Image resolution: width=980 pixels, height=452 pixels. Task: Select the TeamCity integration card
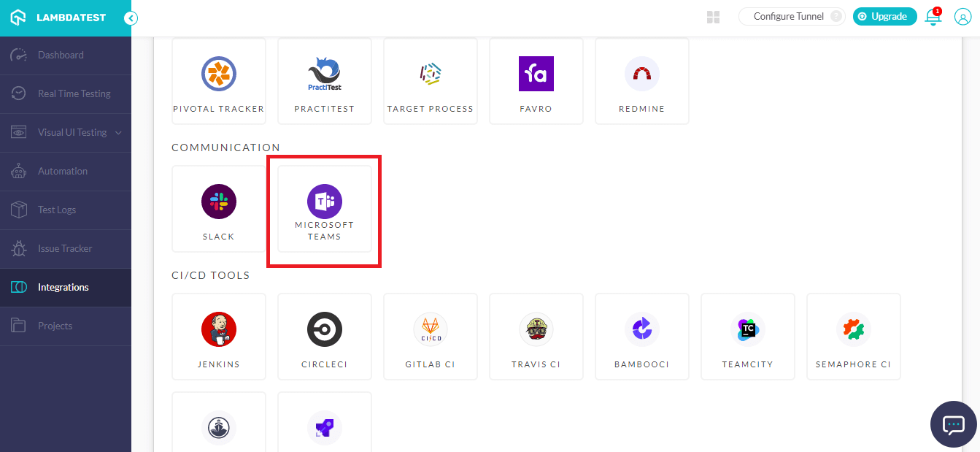pyautogui.click(x=747, y=336)
